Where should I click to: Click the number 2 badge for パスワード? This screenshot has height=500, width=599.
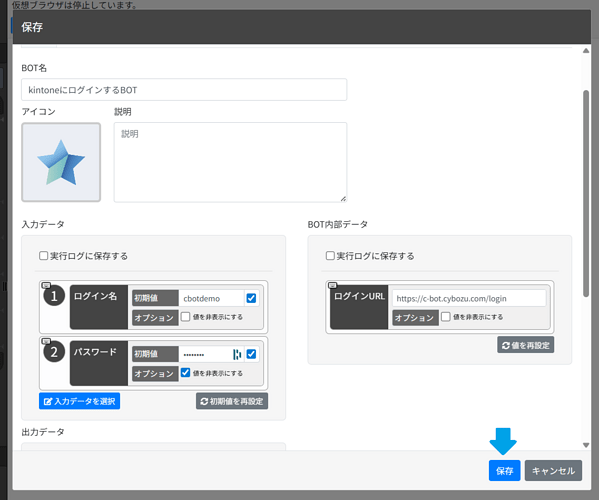tap(54, 351)
